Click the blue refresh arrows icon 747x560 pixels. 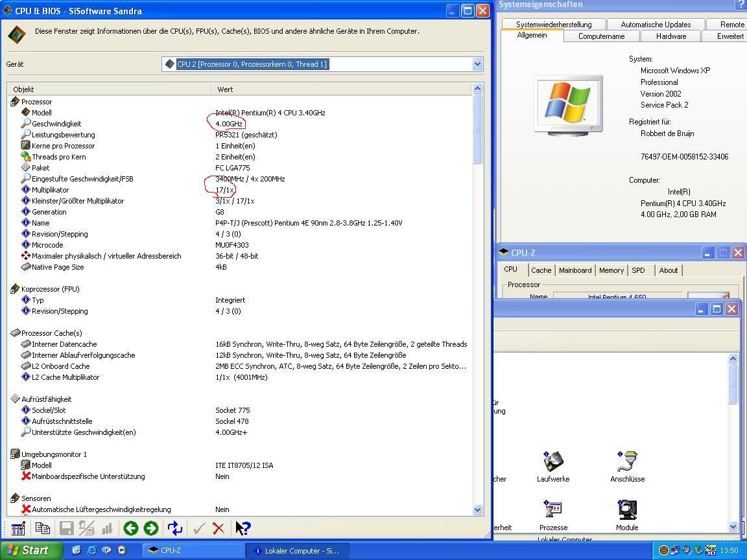point(175,528)
